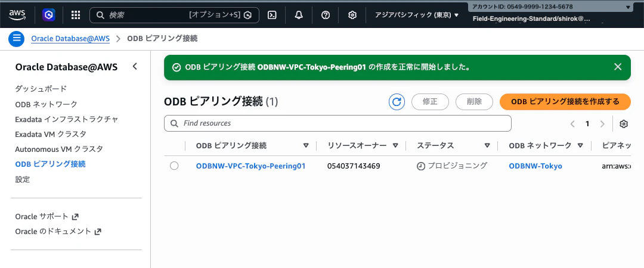Open table preferences gear icon

click(x=624, y=124)
